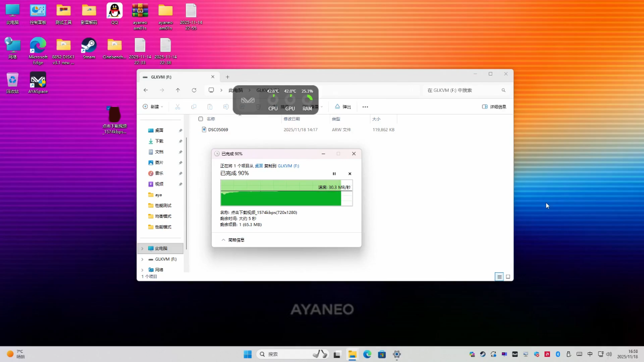The image size is (644, 362).
Task: Open Steam from the desktop
Action: [89, 49]
